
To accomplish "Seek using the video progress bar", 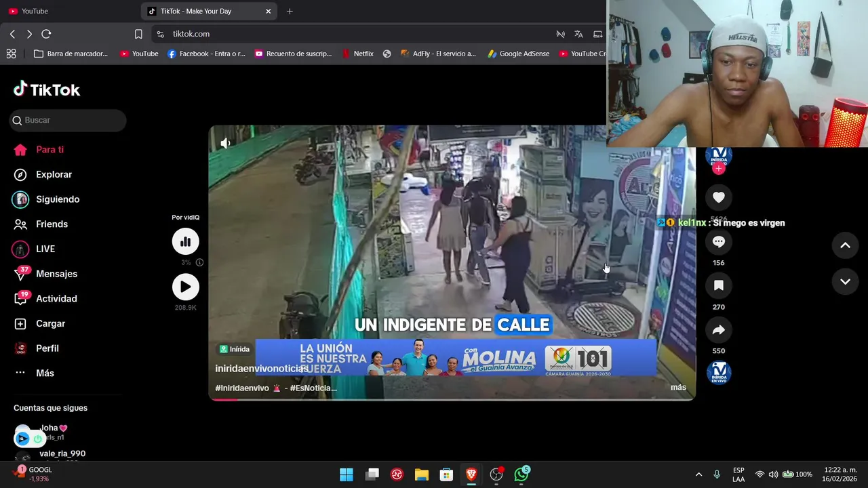I will (x=452, y=399).
